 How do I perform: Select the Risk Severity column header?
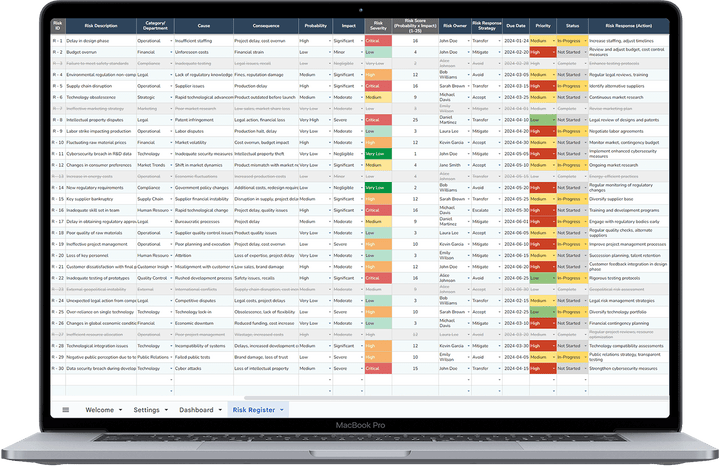pos(378,26)
